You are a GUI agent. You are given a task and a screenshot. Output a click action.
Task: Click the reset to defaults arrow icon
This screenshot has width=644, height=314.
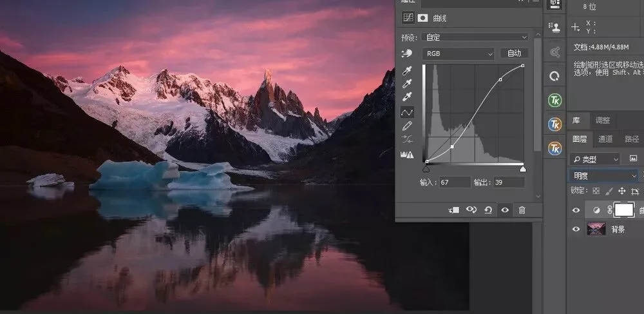(488, 210)
